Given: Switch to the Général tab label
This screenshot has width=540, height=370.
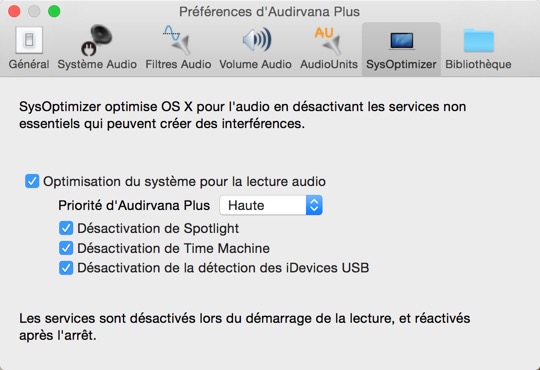Looking at the screenshot, I should click(x=29, y=64).
